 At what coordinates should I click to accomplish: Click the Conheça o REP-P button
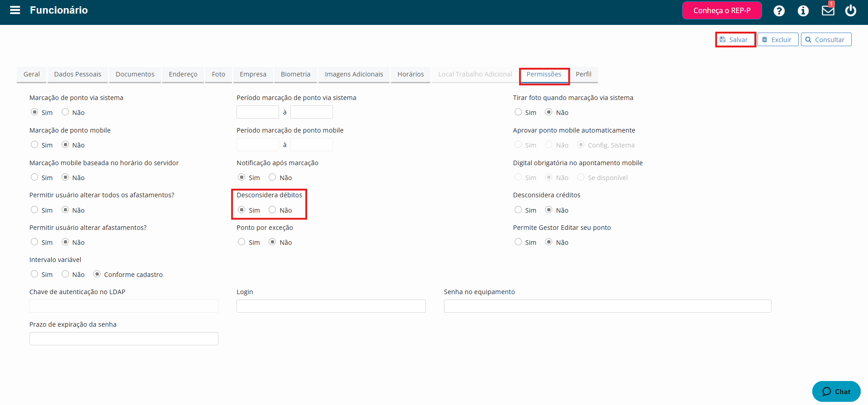point(722,10)
